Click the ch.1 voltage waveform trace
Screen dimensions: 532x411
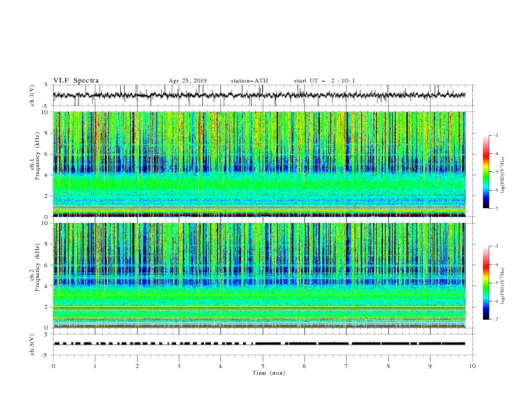(259, 95)
